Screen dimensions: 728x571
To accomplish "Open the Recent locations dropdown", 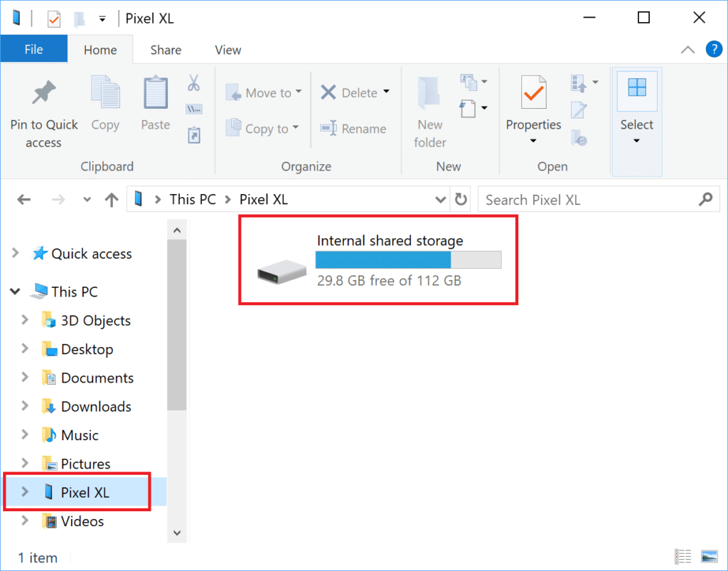I will (x=87, y=200).
